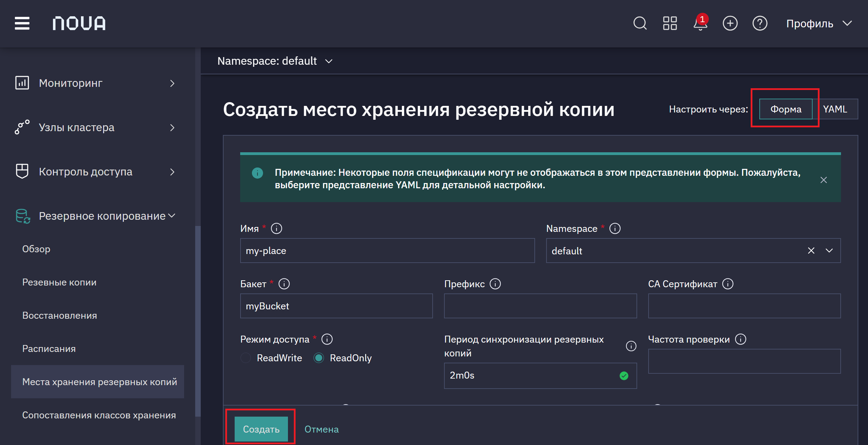Click the backup database icon
The width and height of the screenshot is (868, 445).
(x=23, y=216)
